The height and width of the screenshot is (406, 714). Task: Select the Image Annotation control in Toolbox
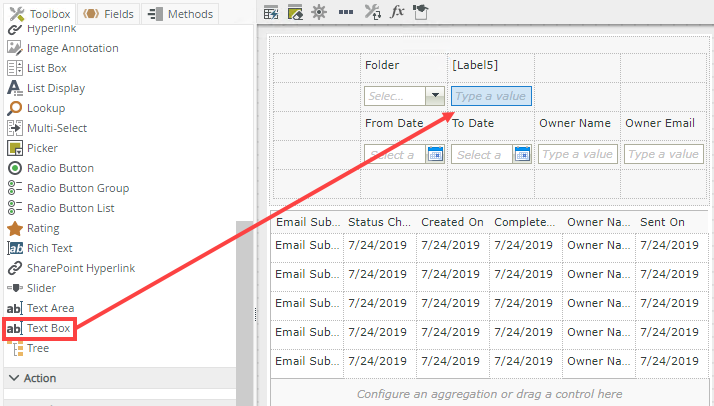pyautogui.click(x=63, y=48)
